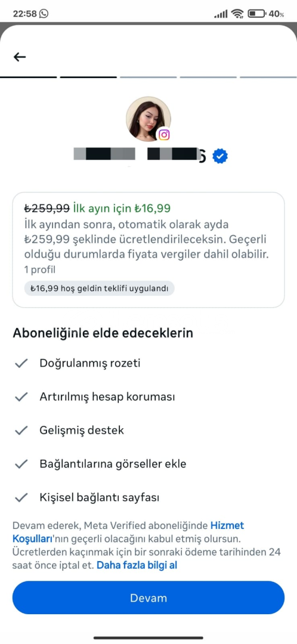
Task: Tap the Wi-Fi status icon
Action: pos(237,14)
